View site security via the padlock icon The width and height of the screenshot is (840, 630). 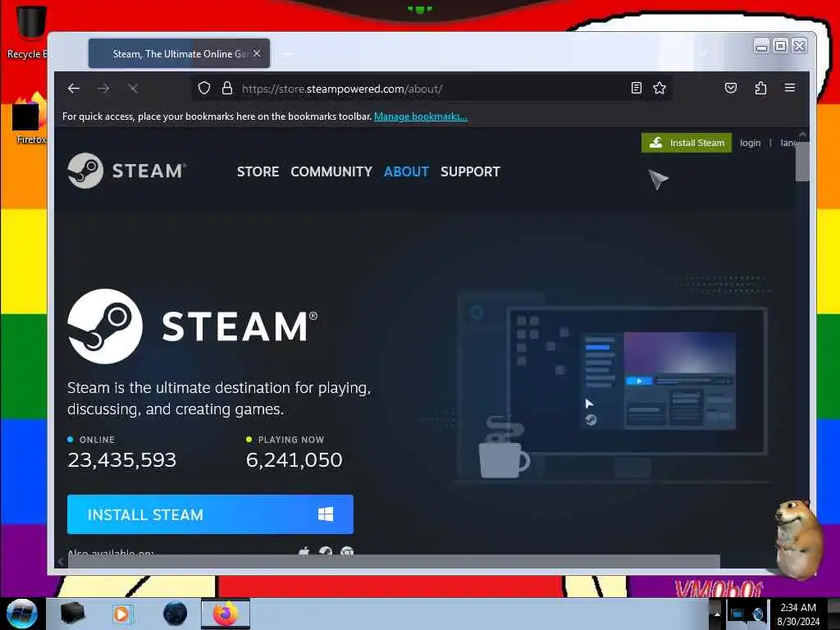[227, 88]
